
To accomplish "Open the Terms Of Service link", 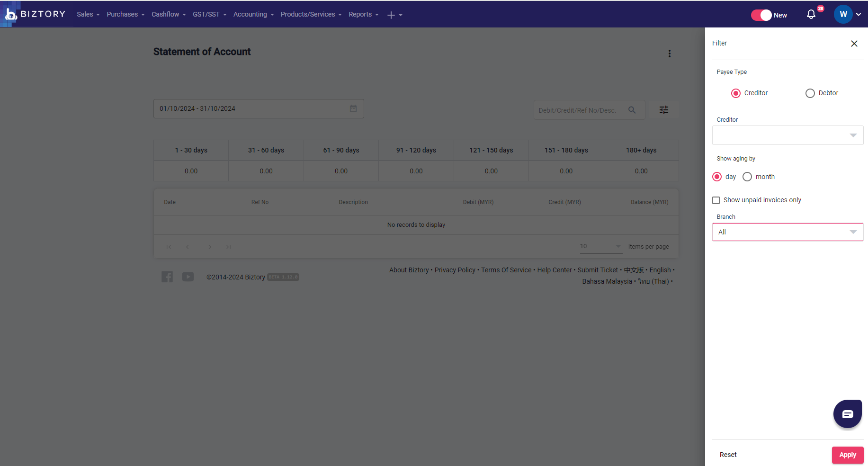I will pos(506,270).
